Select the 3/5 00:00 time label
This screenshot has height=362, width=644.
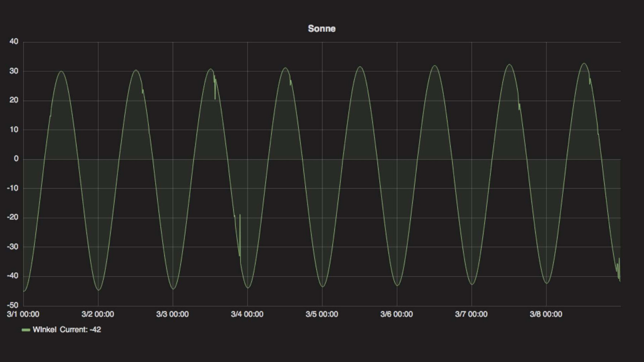point(322,314)
